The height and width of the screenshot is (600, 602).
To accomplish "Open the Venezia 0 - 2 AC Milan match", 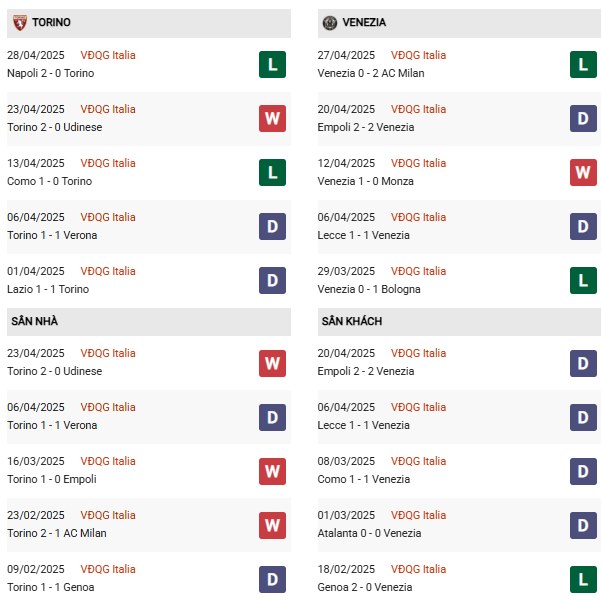I will [x=371, y=73].
